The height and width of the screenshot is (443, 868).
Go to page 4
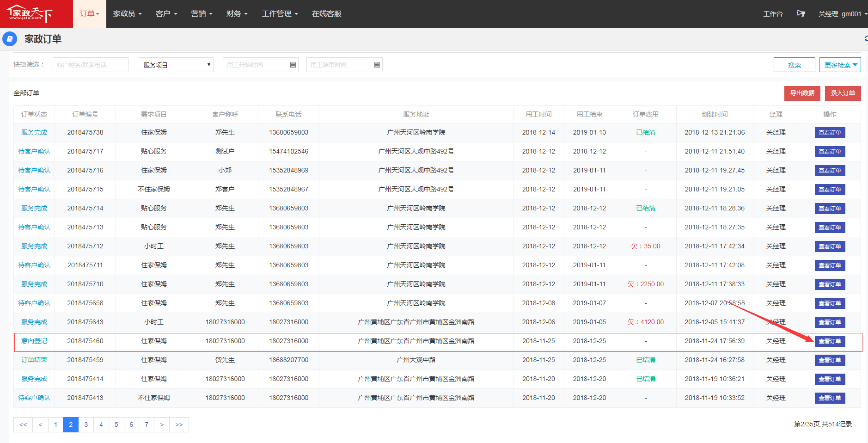[x=101, y=425]
